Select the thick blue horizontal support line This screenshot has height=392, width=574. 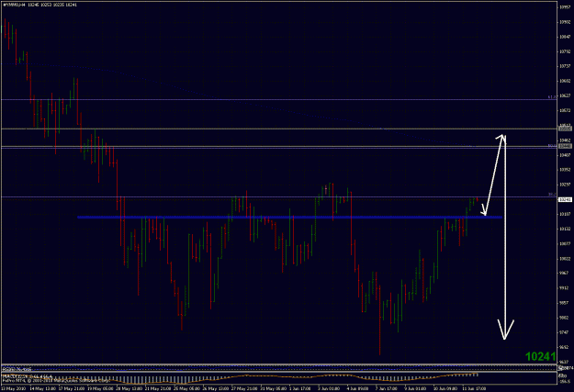click(x=289, y=218)
